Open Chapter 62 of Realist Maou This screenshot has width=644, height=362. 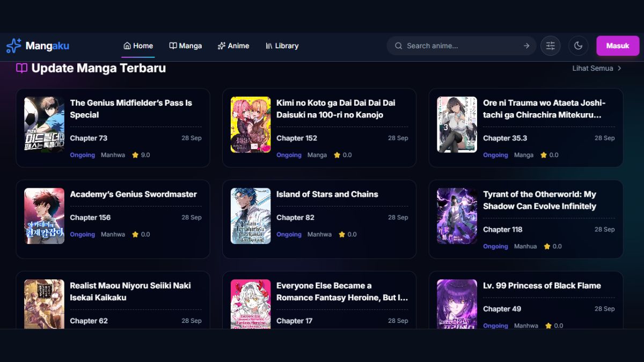click(89, 321)
